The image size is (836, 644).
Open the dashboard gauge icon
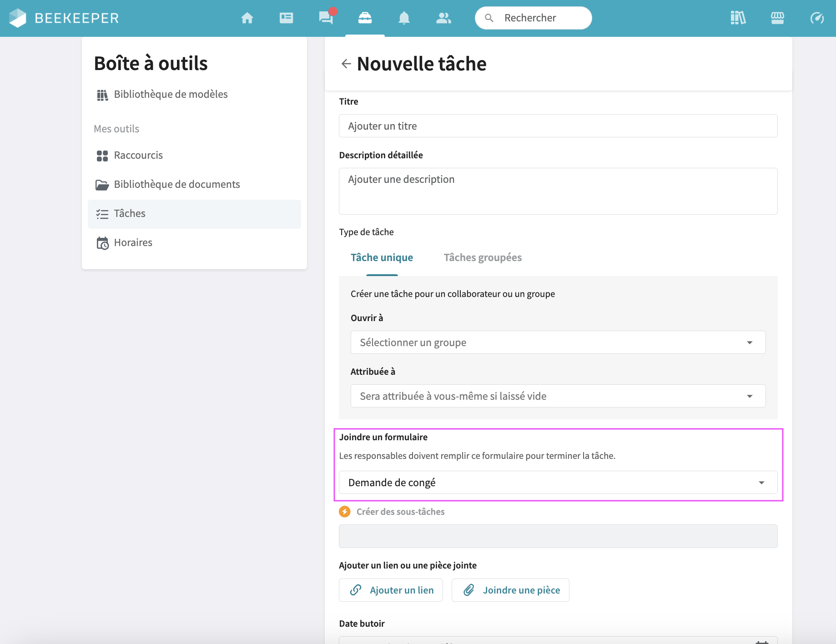[x=816, y=18]
